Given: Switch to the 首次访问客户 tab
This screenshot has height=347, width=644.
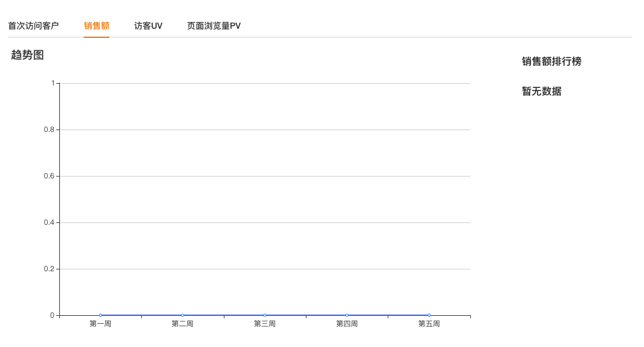Looking at the screenshot, I should (x=34, y=26).
